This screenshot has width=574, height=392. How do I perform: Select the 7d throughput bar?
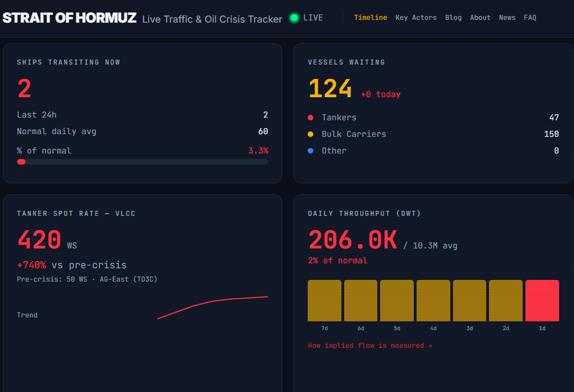coord(324,300)
